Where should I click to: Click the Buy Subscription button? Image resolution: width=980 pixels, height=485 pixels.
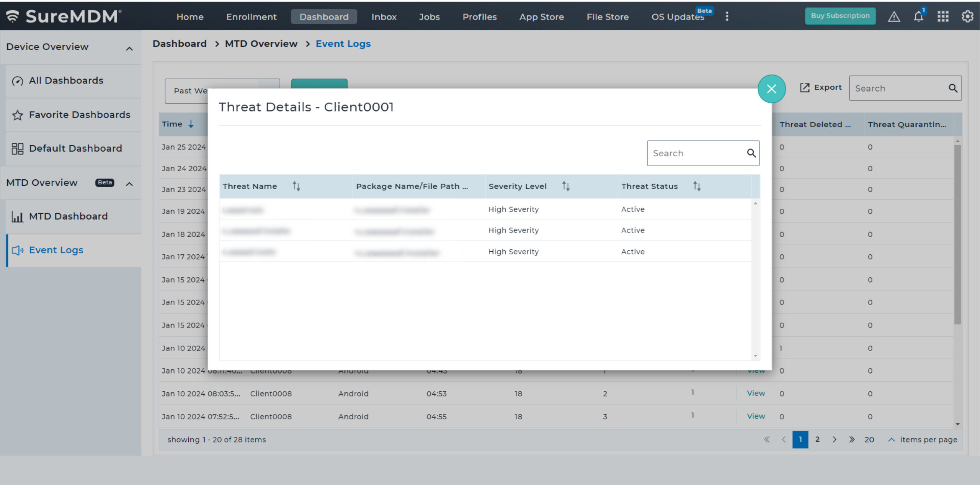pos(840,16)
